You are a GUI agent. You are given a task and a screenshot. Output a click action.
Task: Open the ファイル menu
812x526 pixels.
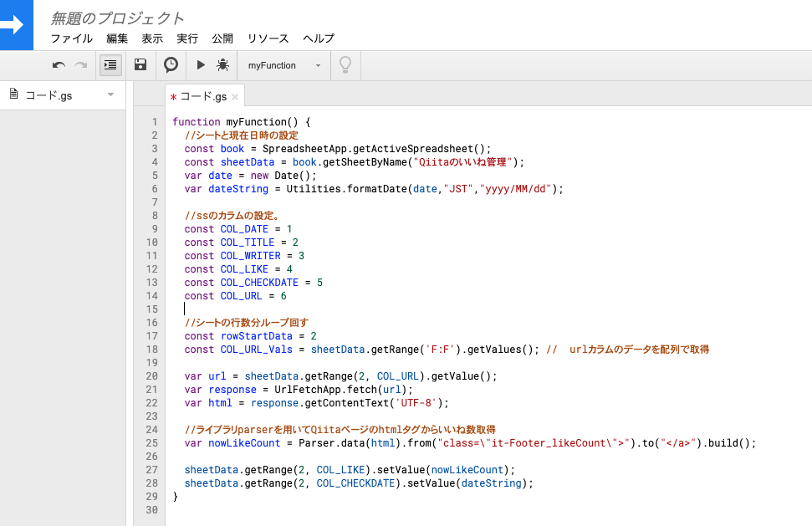coord(71,38)
